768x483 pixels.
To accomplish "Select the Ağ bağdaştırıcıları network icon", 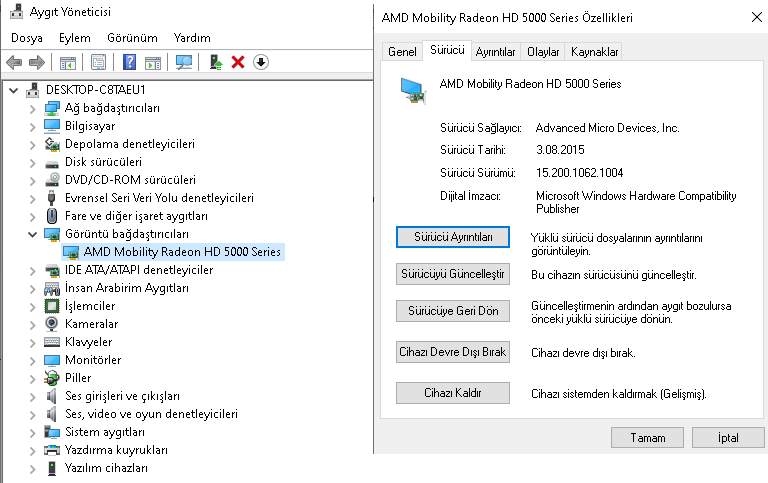I will [52, 108].
